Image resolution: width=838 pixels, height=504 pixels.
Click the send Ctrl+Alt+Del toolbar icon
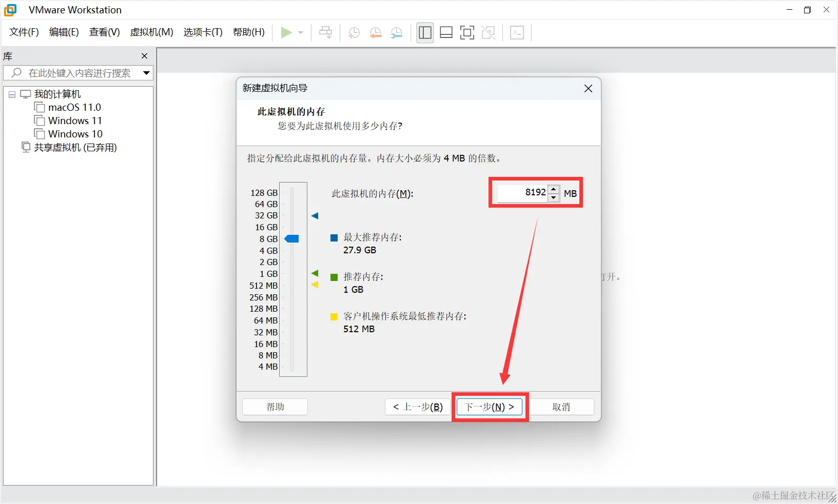(325, 33)
